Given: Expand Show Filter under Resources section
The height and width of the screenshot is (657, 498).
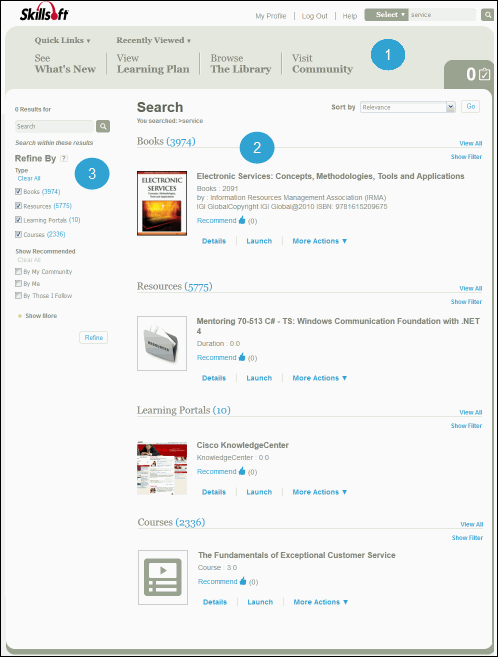Looking at the screenshot, I should (466, 302).
